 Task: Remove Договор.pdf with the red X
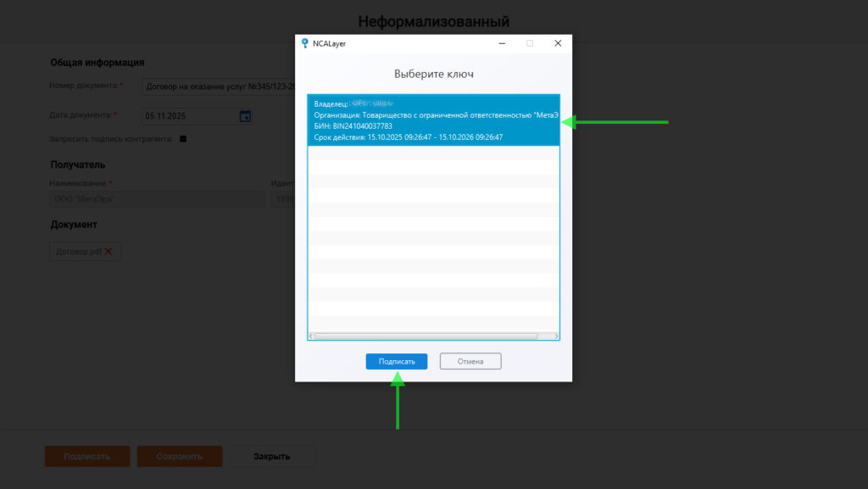(108, 252)
